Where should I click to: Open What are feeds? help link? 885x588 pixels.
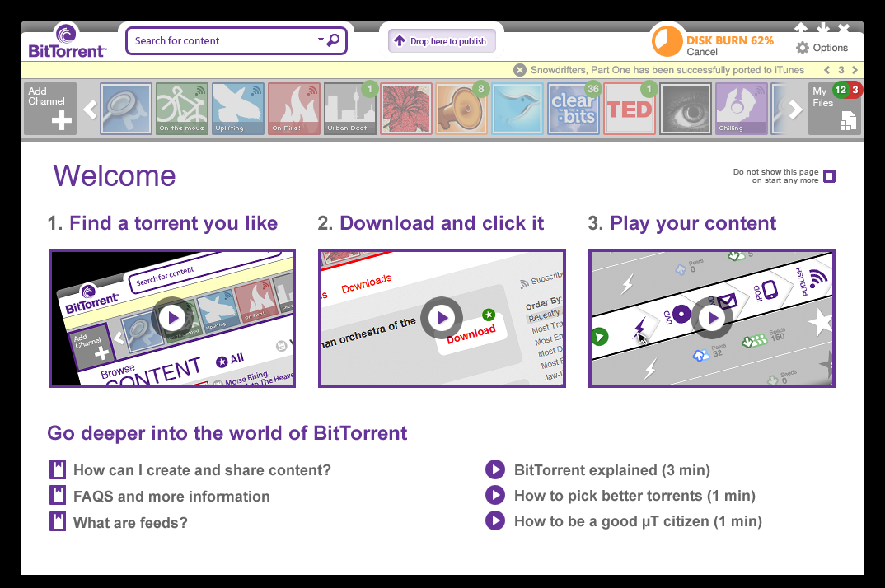[130, 523]
